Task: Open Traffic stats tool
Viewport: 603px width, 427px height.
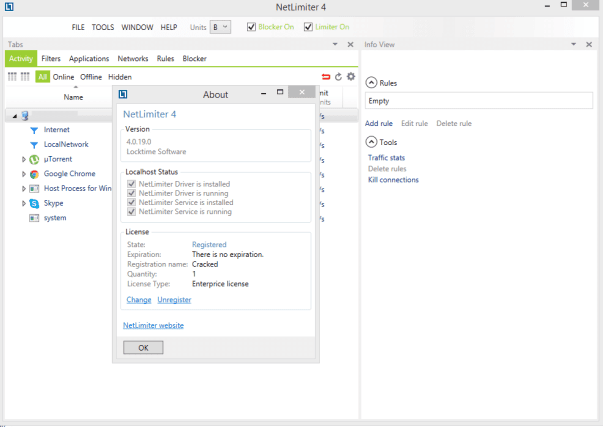Action: click(x=386, y=158)
